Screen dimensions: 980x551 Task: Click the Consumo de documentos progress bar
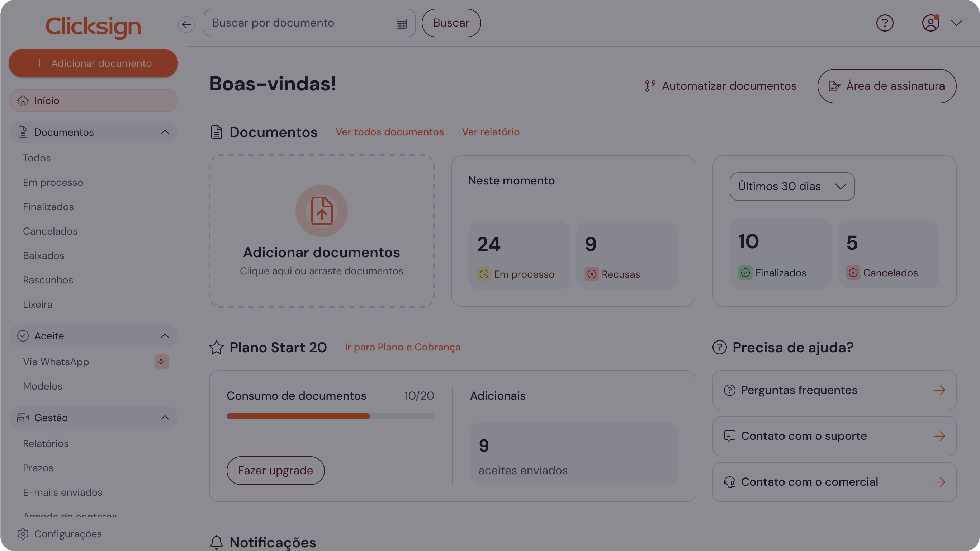[330, 416]
